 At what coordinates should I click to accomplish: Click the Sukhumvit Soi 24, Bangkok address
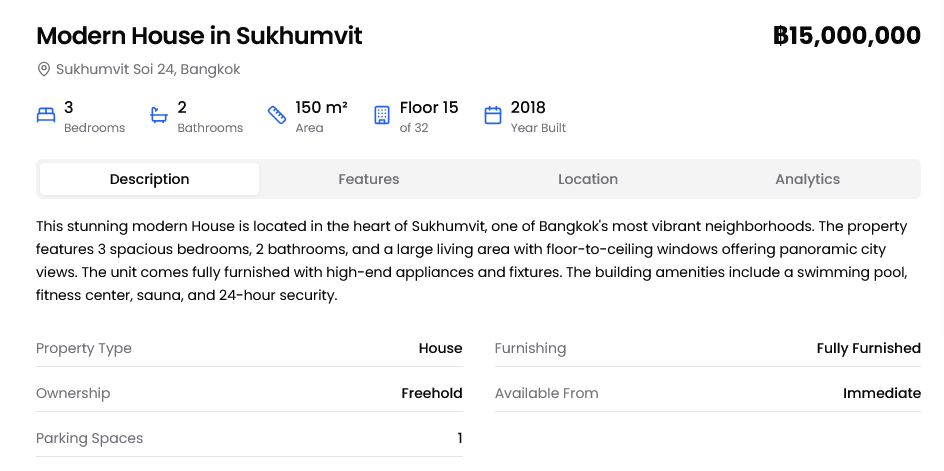pyautogui.click(x=148, y=70)
